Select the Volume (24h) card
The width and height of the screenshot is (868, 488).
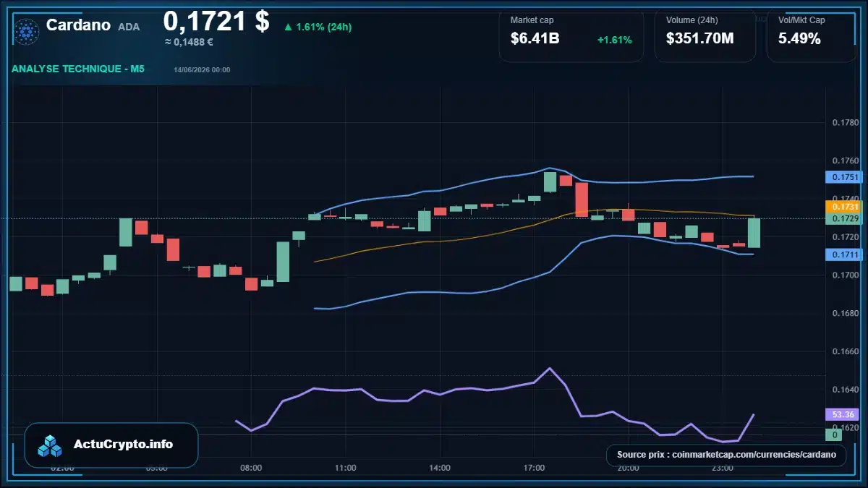click(705, 35)
